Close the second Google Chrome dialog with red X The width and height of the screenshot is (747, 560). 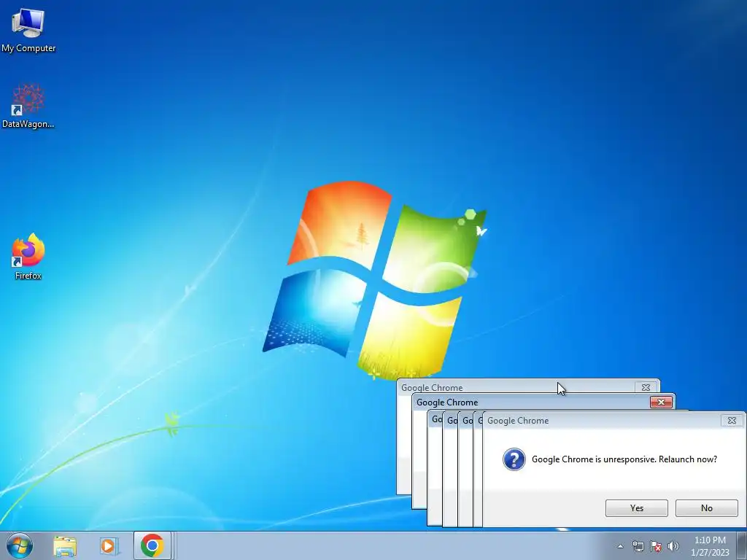coord(661,402)
